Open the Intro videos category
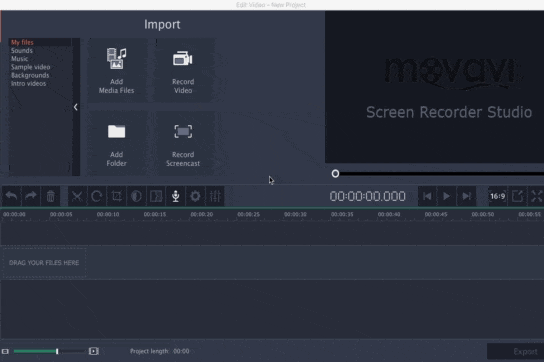 [28, 84]
